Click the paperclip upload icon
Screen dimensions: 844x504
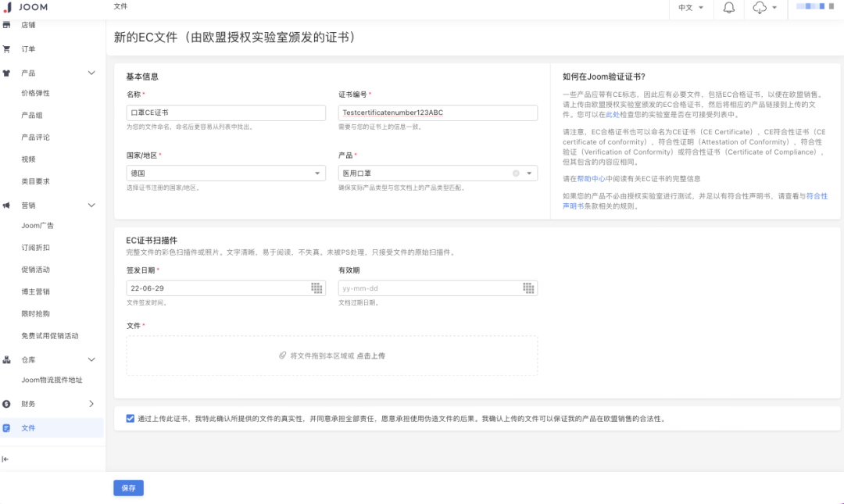[x=283, y=356]
